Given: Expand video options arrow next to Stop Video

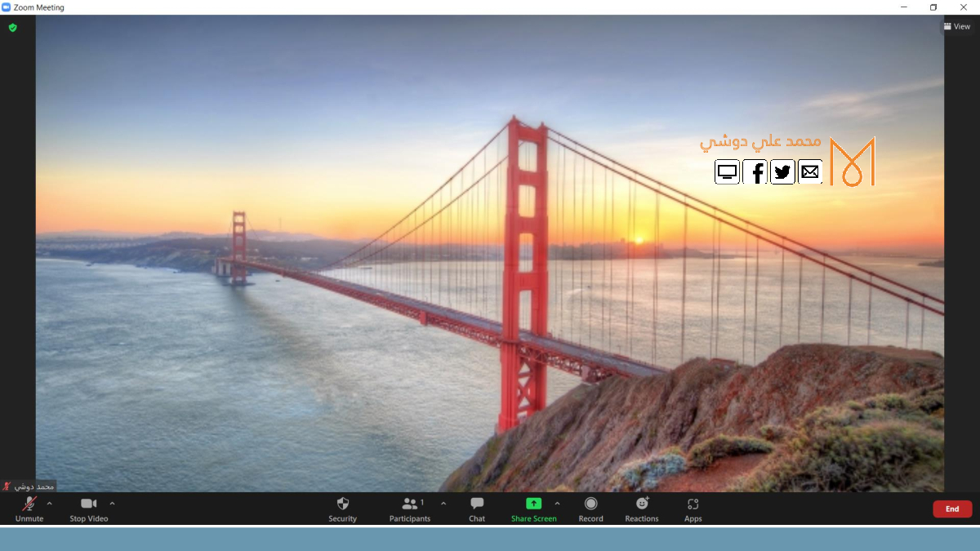Looking at the screenshot, I should (112, 504).
